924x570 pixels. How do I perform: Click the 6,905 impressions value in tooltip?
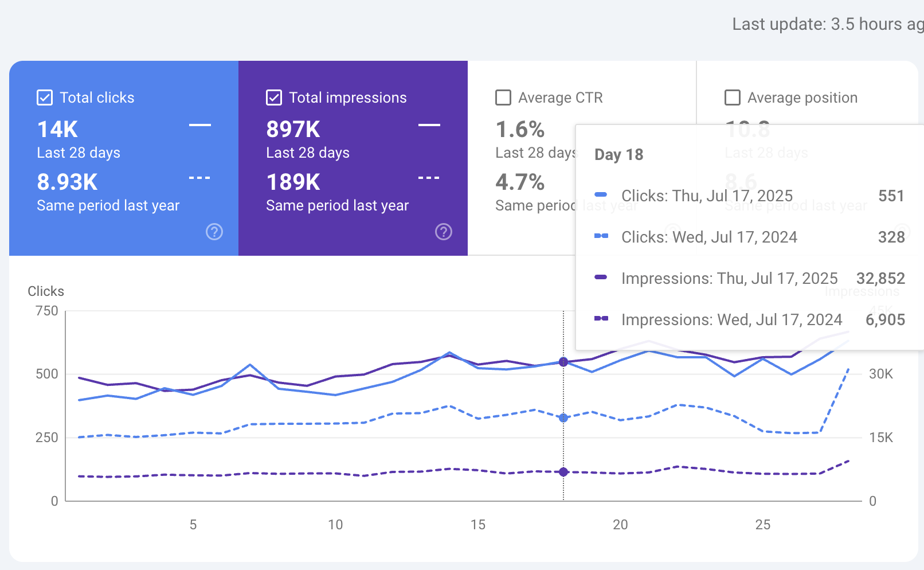pyautogui.click(x=885, y=320)
